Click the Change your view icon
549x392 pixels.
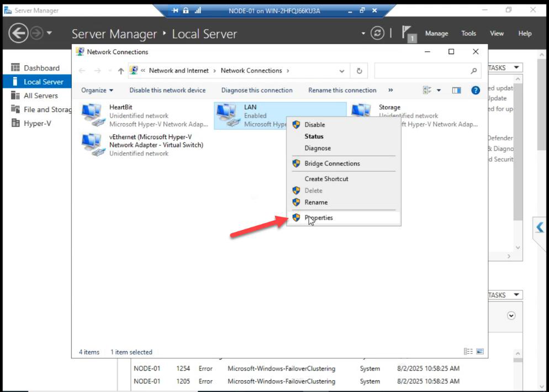[427, 91]
